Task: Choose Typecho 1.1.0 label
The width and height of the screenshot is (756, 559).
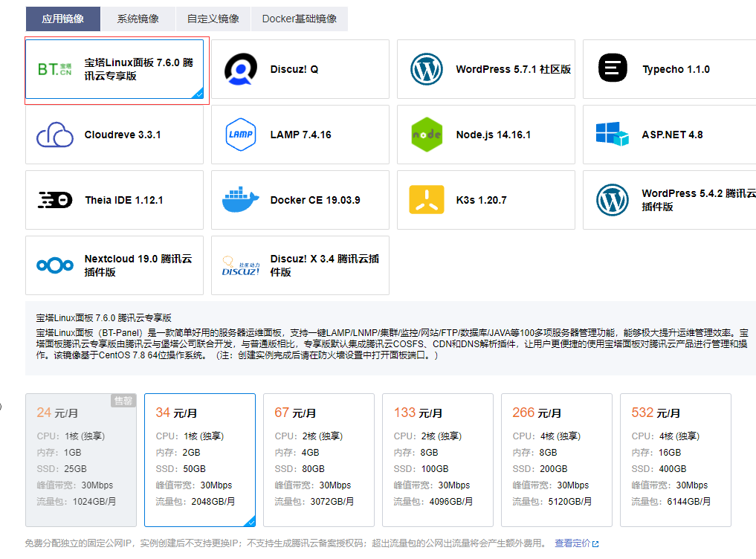Action: tap(676, 69)
